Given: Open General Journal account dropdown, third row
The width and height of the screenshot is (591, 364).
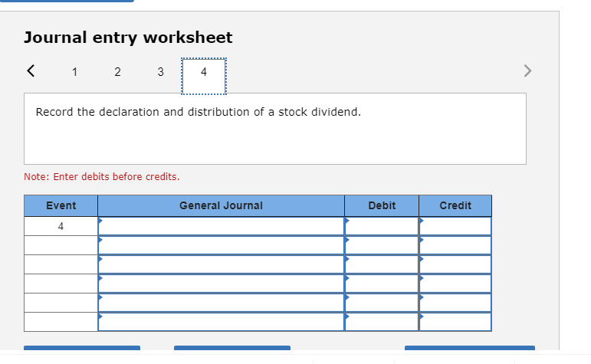Looking at the screenshot, I should (222, 264).
